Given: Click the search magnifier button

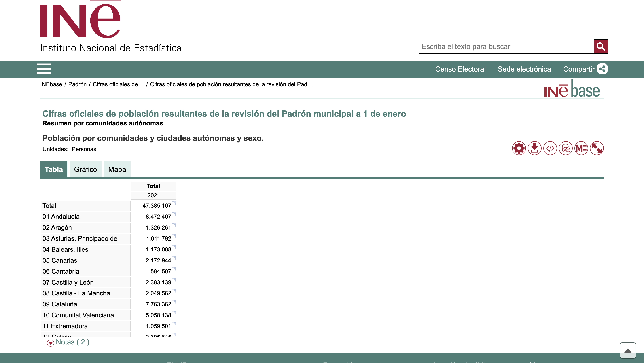Looking at the screenshot, I should (x=601, y=46).
